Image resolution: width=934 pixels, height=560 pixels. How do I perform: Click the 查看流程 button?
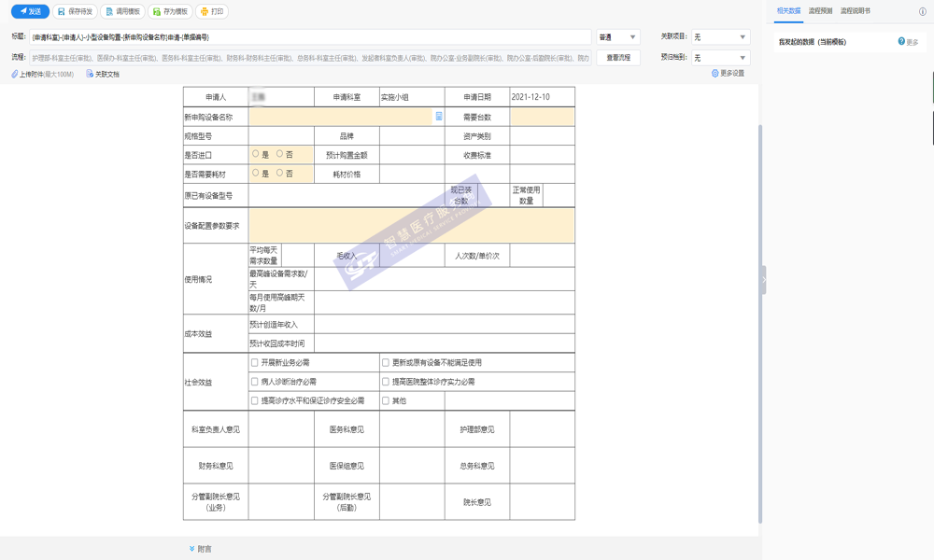[618, 58]
